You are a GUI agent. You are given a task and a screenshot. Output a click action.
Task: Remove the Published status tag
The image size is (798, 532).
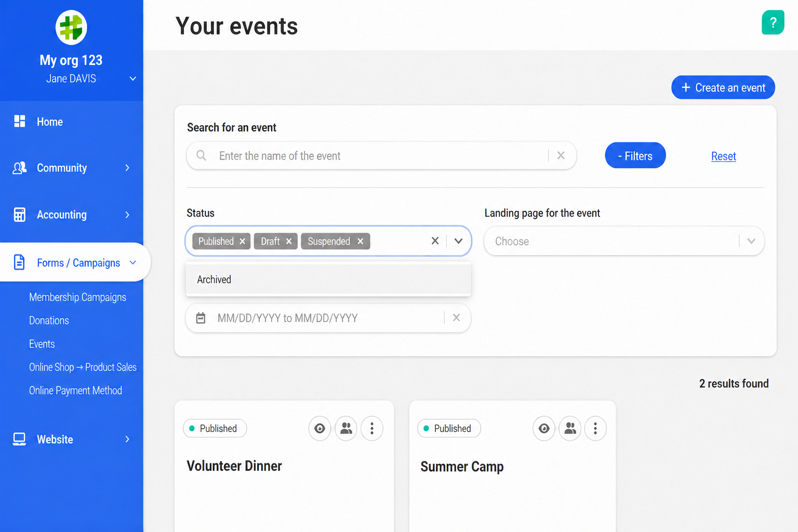[x=243, y=242]
